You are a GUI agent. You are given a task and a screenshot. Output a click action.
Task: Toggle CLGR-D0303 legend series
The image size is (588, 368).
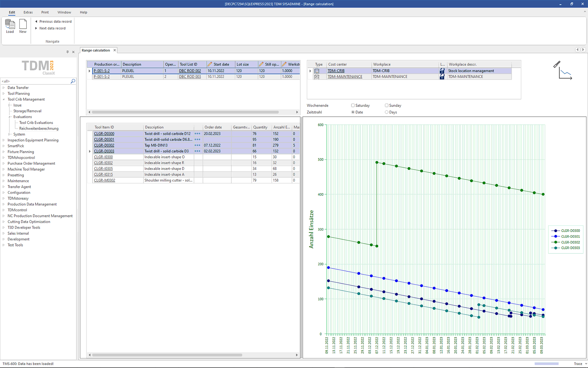click(x=566, y=248)
